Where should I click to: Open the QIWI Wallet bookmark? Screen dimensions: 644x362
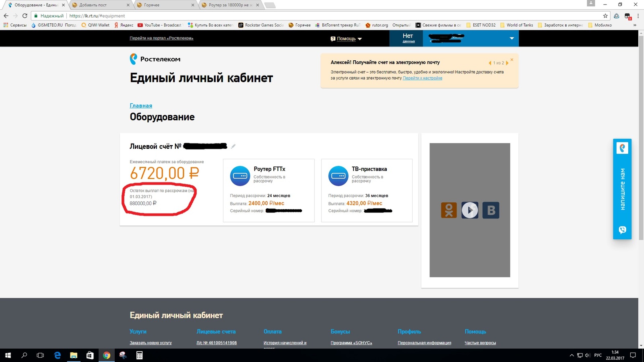click(95, 25)
